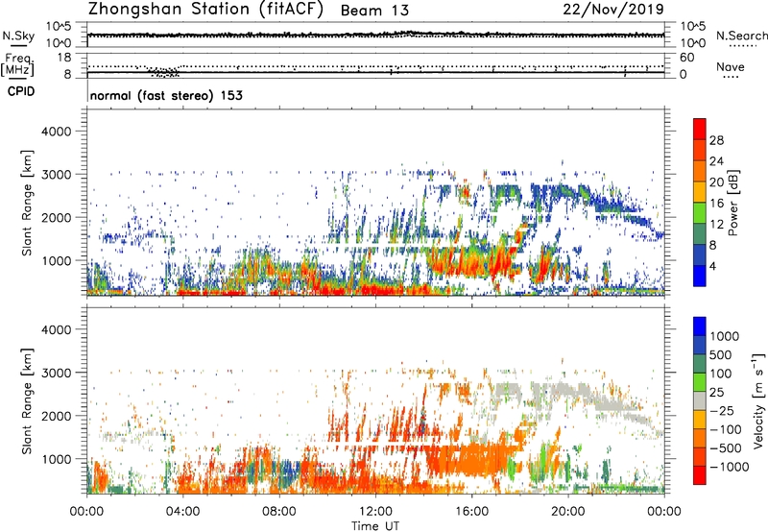The height and width of the screenshot is (532, 768).
Task: Click the red top of power colorbar
Action: point(700,129)
